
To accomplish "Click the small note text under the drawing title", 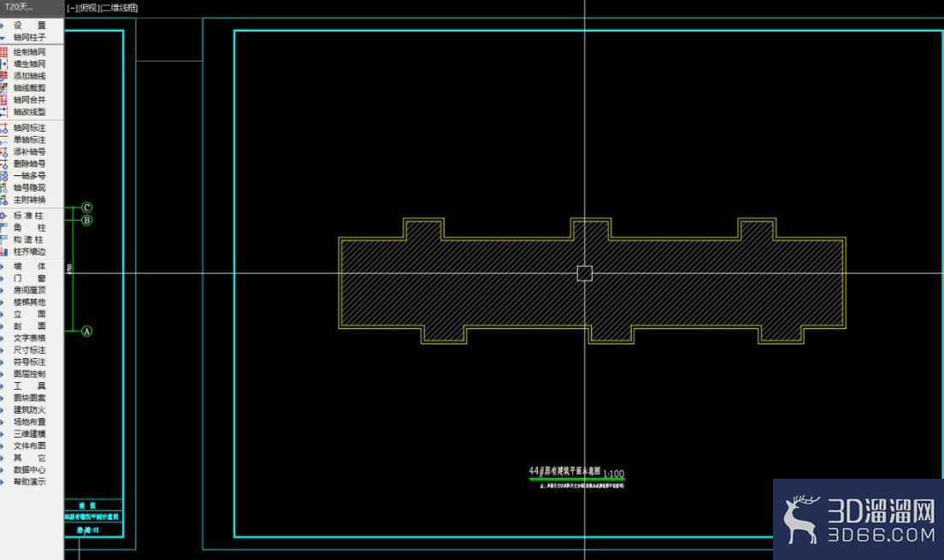I will coord(582,486).
